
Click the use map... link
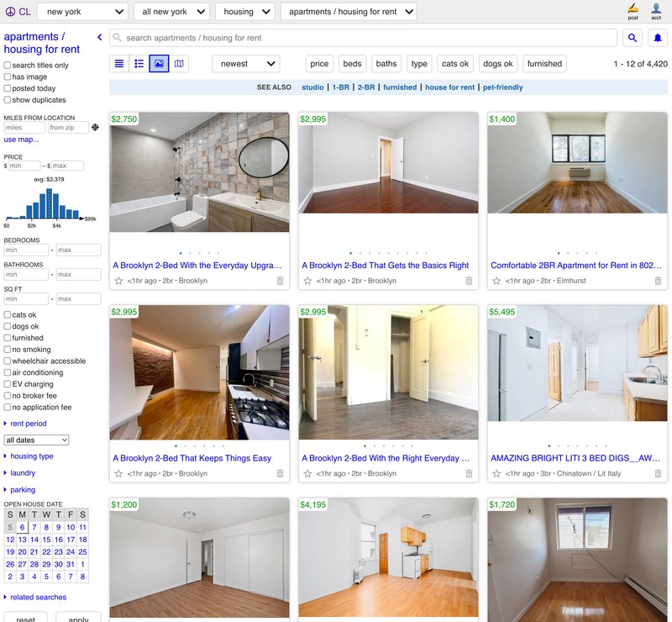[21, 140]
